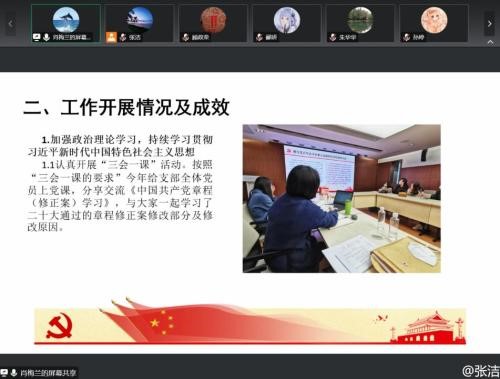Viewport: 500px width, 379px height.
Task: Select the lake scenery avatar participant 朱华华
Action: click(360, 23)
